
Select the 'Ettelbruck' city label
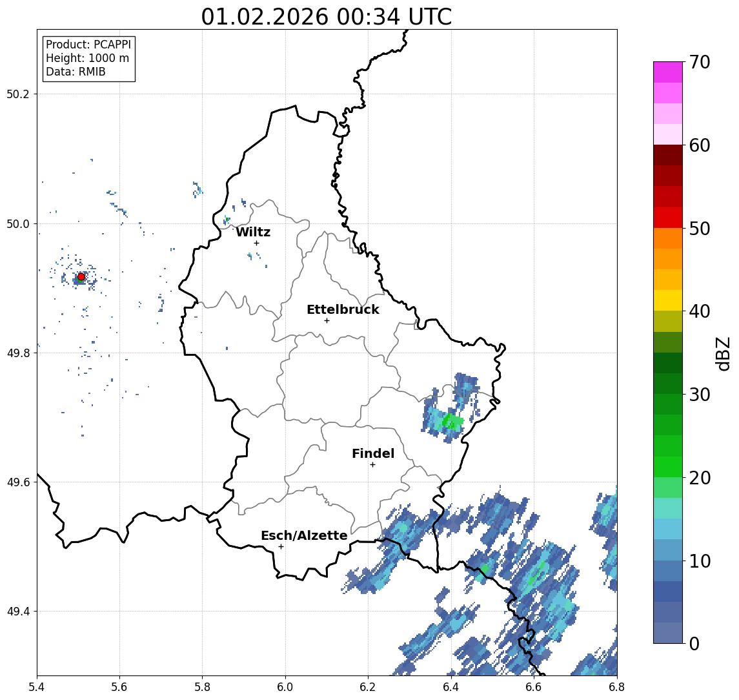pyautogui.click(x=343, y=309)
